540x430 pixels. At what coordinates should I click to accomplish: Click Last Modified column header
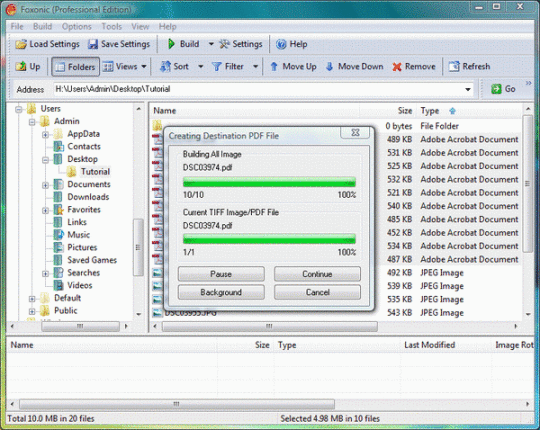(x=429, y=345)
